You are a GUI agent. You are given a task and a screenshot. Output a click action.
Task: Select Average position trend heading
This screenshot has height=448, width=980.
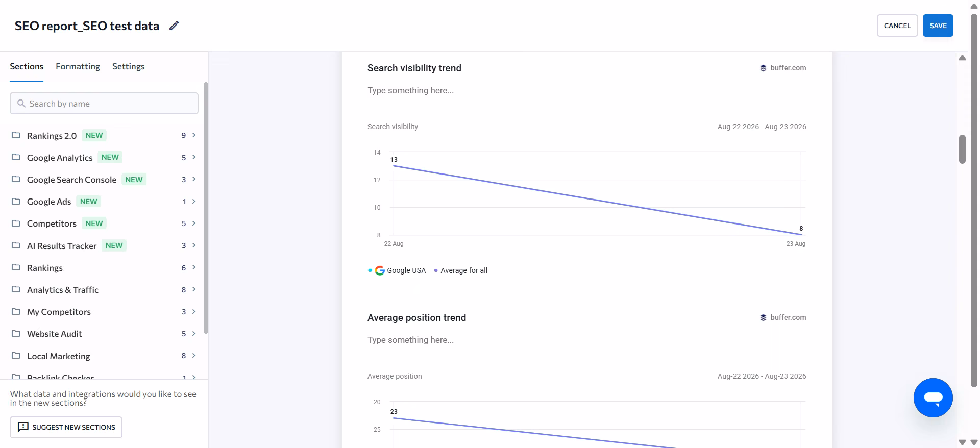pyautogui.click(x=416, y=317)
